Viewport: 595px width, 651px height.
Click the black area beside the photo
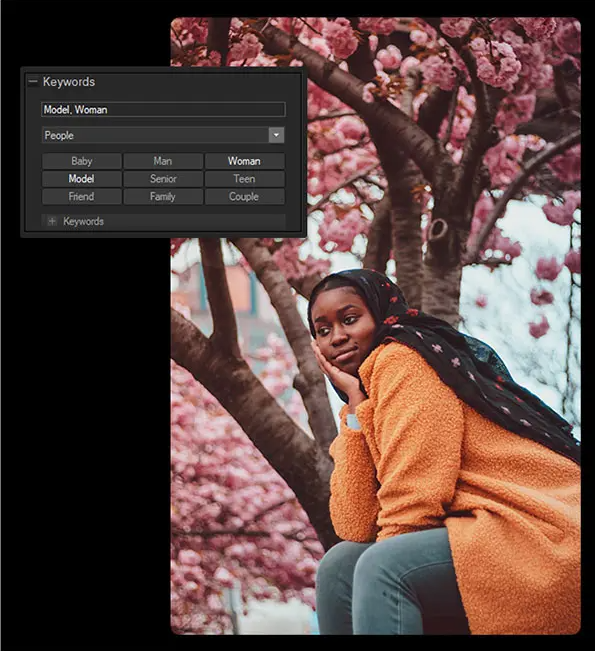point(83,415)
